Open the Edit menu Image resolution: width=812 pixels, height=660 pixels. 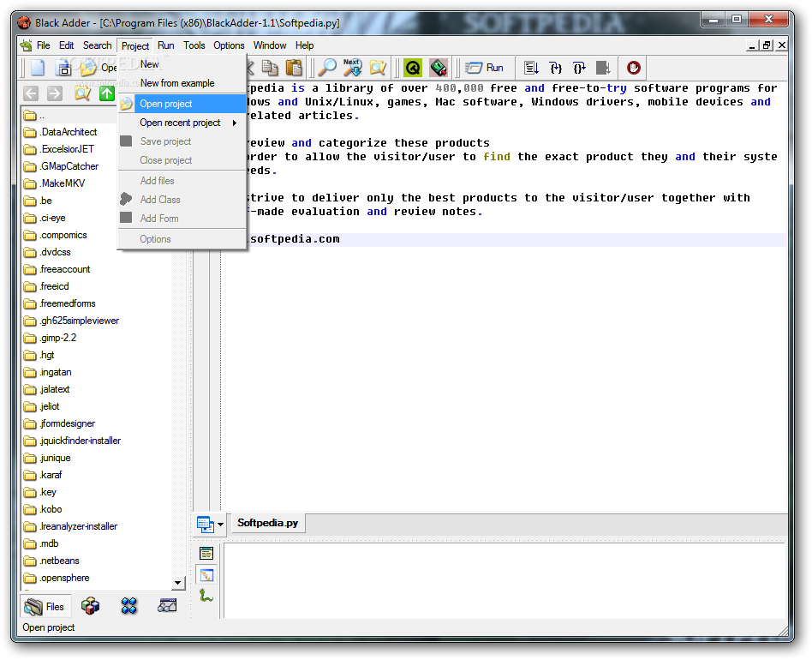pyautogui.click(x=66, y=45)
